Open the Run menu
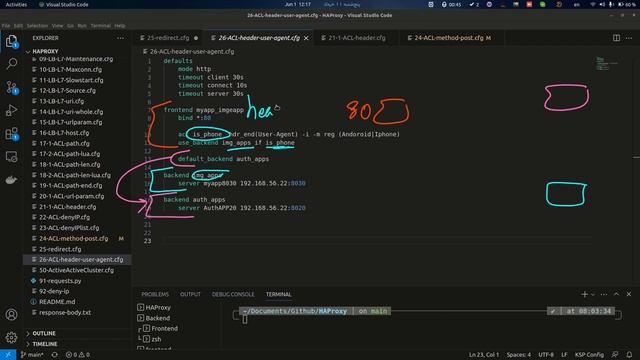640x360 pixels. [x=82, y=25]
